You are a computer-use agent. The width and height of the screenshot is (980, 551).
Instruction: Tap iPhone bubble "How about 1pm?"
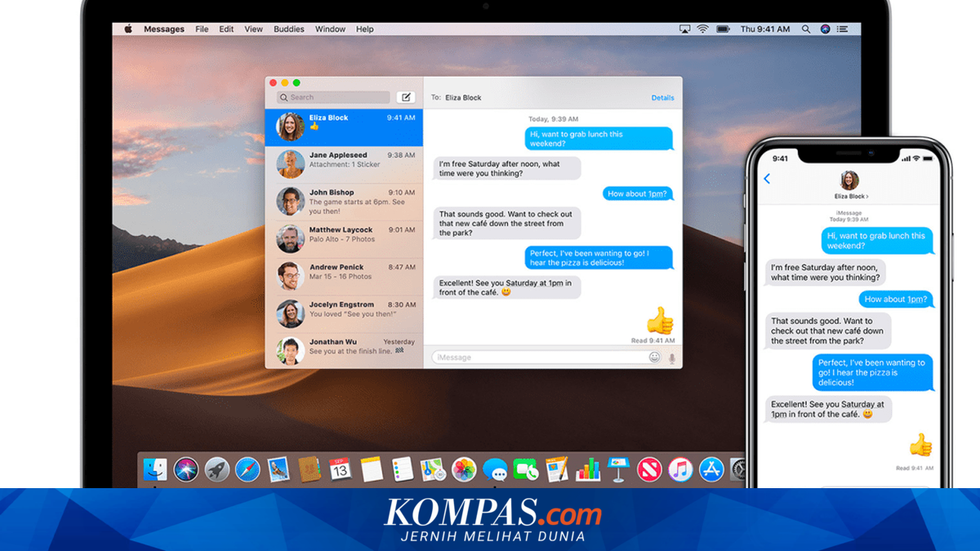tap(896, 300)
